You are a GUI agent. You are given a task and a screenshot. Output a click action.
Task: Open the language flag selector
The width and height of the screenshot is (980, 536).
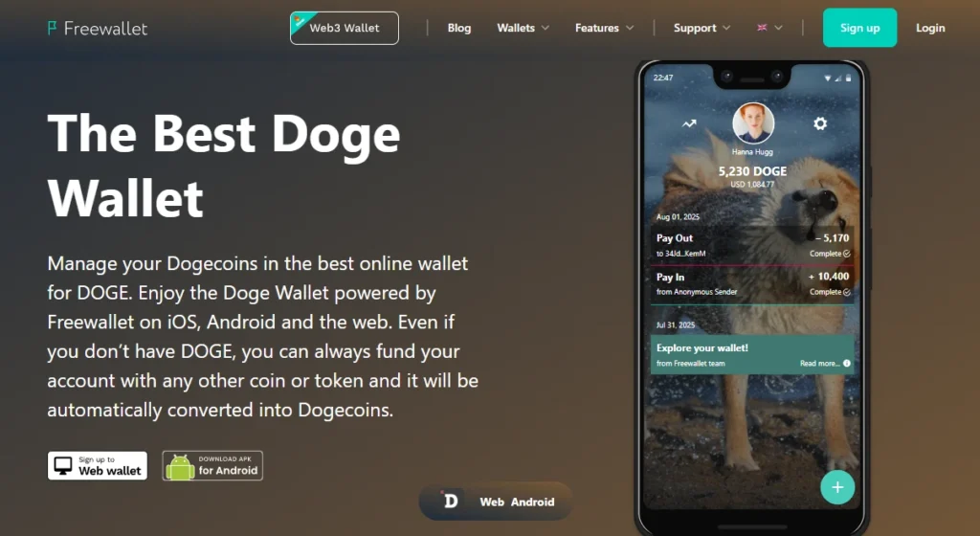tap(769, 28)
